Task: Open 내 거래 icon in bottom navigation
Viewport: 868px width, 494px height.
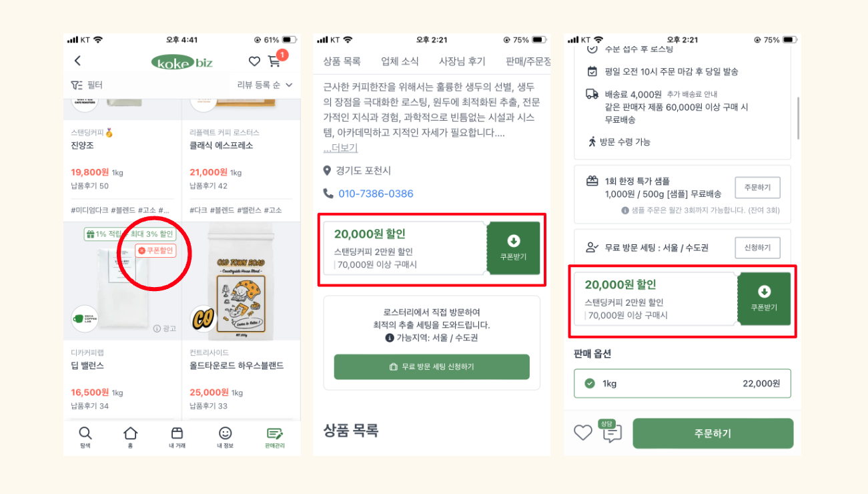Action: [177, 437]
